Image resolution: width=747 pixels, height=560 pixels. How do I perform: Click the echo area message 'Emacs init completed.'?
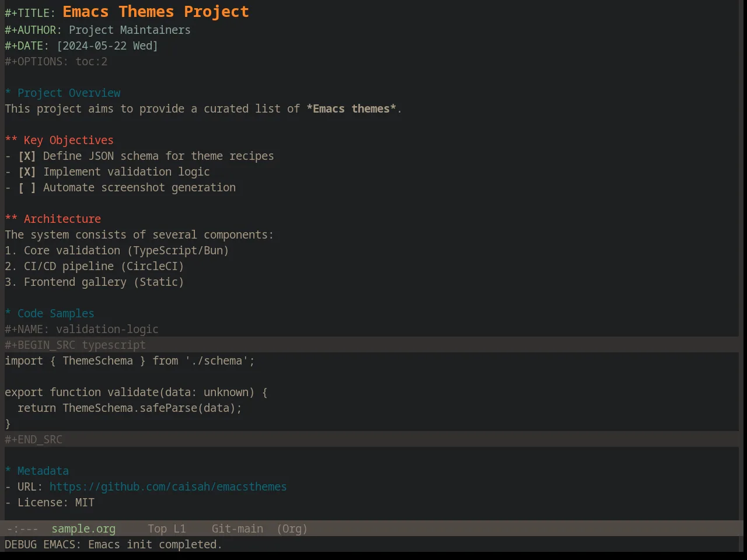155,544
